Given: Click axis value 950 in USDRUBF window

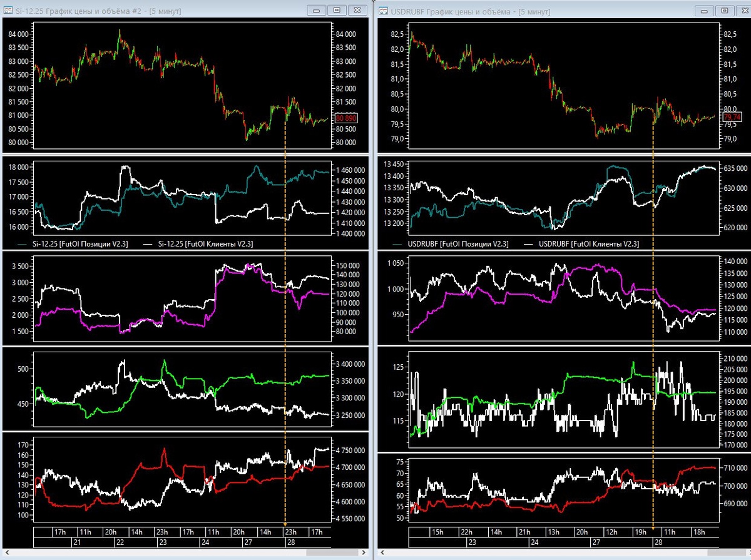Looking at the screenshot, I should tap(399, 315).
